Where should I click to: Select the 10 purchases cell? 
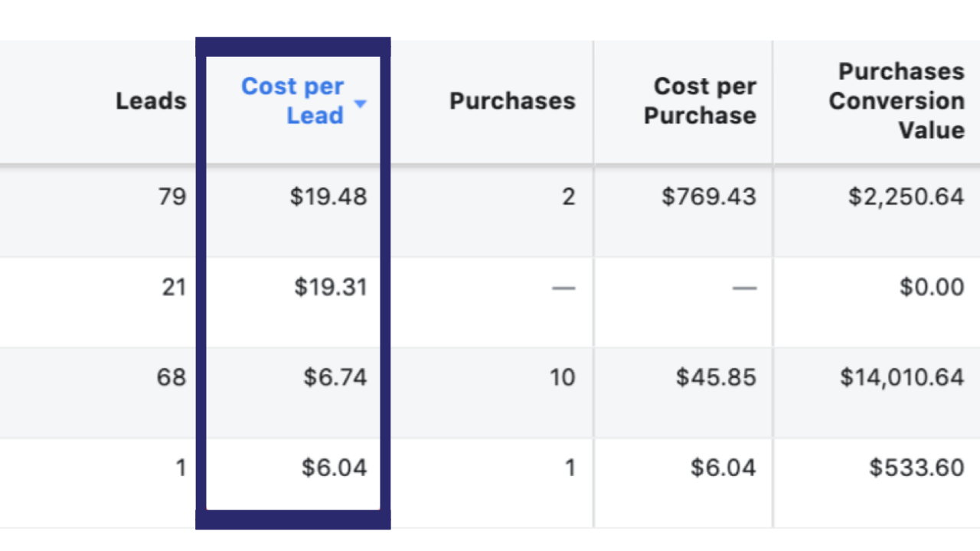(x=563, y=377)
